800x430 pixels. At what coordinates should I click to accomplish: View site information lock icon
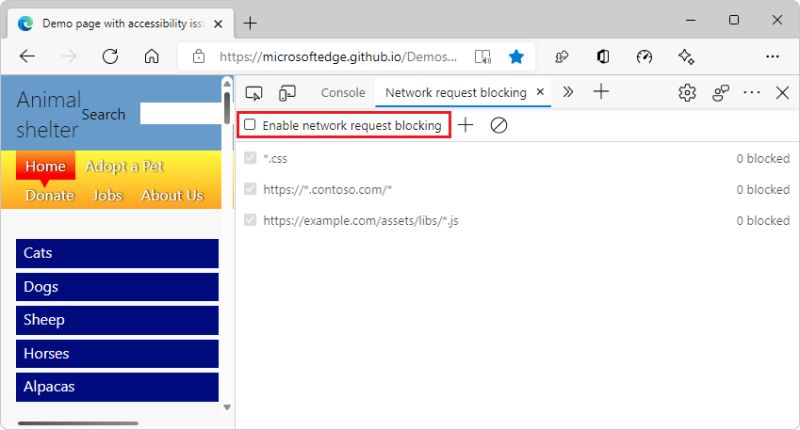(x=198, y=56)
